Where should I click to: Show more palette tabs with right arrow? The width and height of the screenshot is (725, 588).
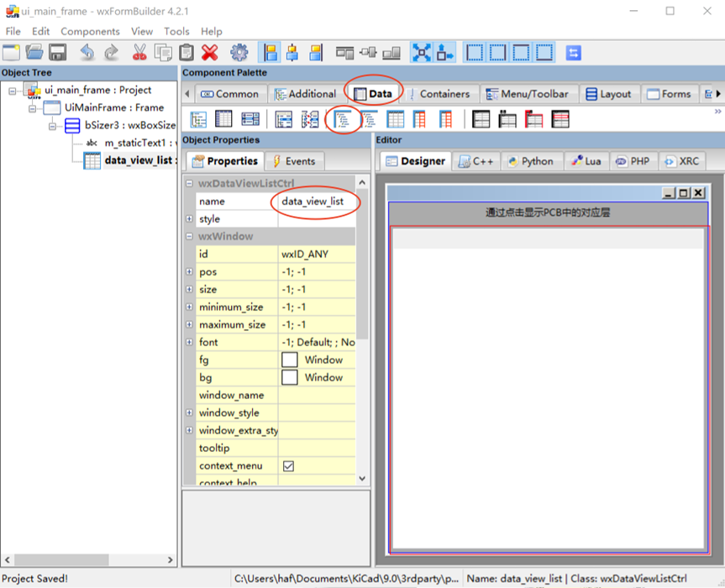[x=718, y=94]
